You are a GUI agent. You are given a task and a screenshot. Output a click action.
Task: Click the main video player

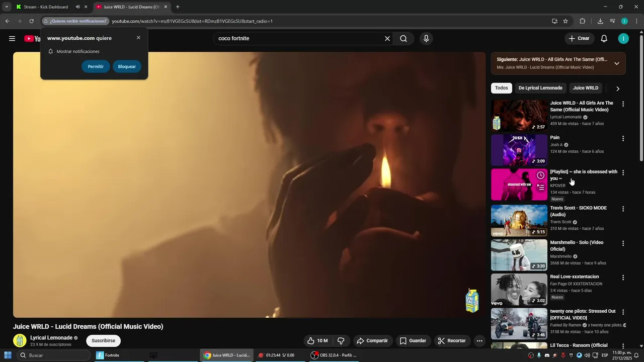pyautogui.click(x=249, y=185)
